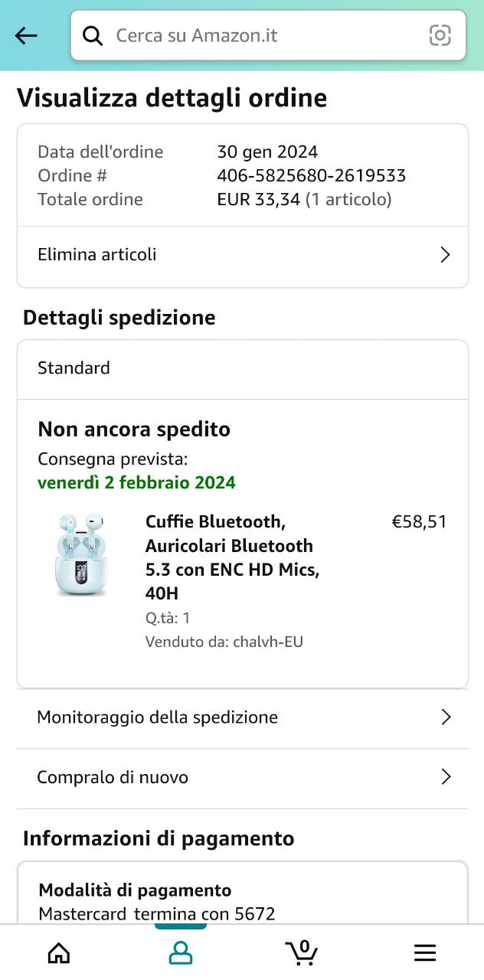The width and height of the screenshot is (484, 980).
Task: Open Monitoraggio della spedizione
Action: coord(157,717)
